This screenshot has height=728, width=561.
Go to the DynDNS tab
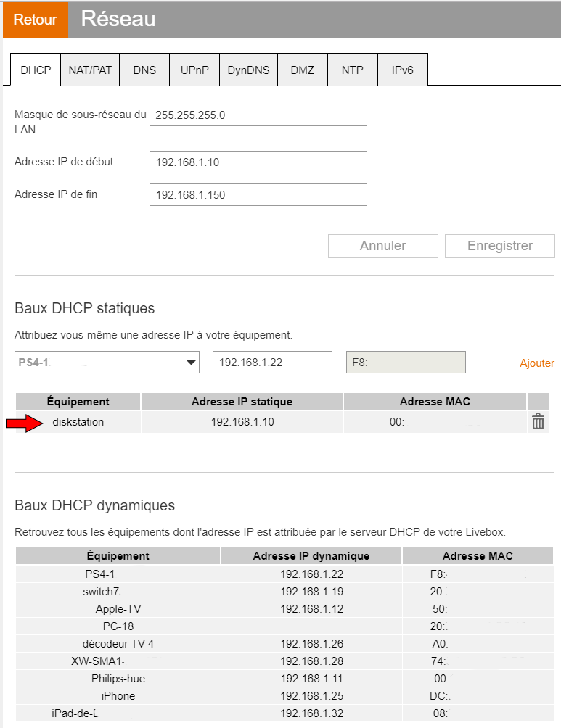248,70
